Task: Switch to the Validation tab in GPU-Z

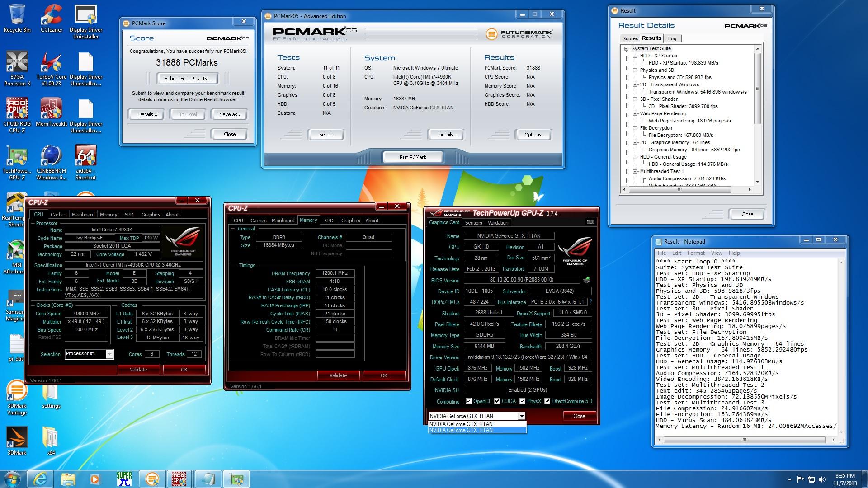Action: coord(498,223)
